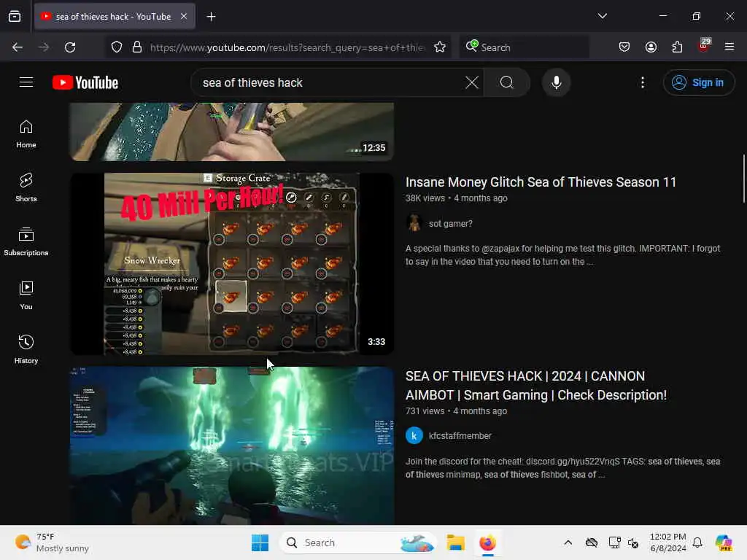Open the 40 Mill Per Hour thumbnail
This screenshot has height=560, width=747.
[x=232, y=264]
